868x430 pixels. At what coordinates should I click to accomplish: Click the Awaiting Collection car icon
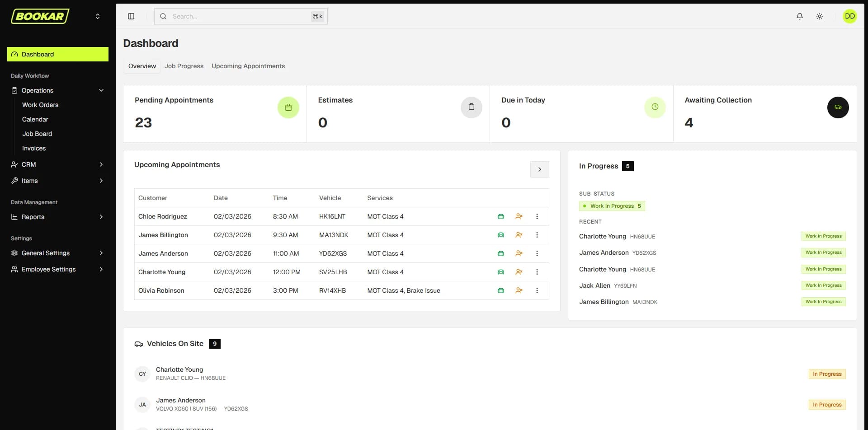[x=838, y=107]
